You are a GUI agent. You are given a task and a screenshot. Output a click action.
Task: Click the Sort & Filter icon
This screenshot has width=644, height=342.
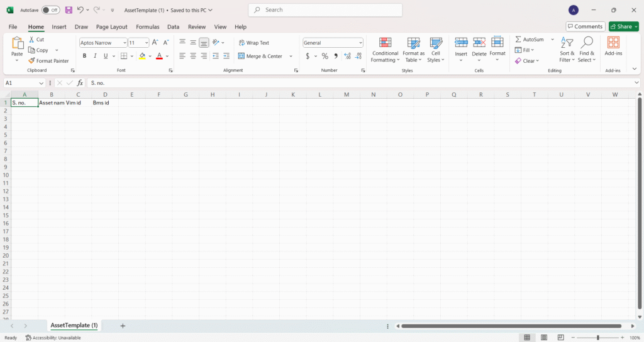[567, 43]
